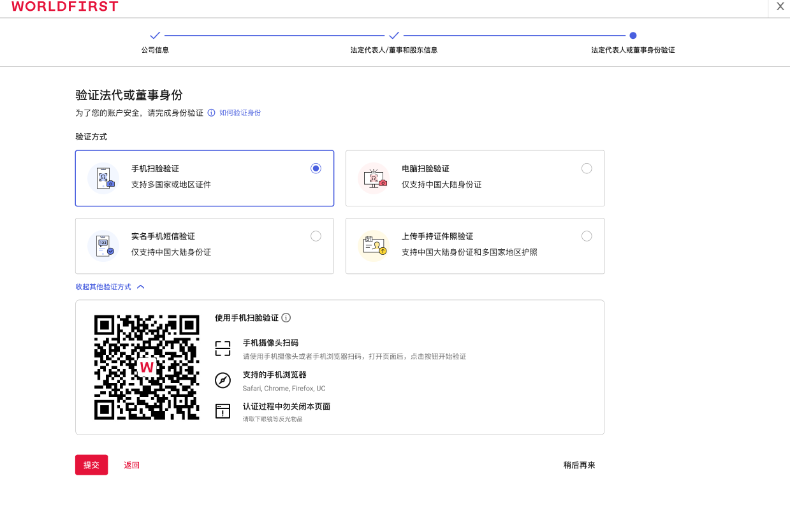Click the computer face-scan verification icon
The height and width of the screenshot is (532, 790).
[x=374, y=177]
